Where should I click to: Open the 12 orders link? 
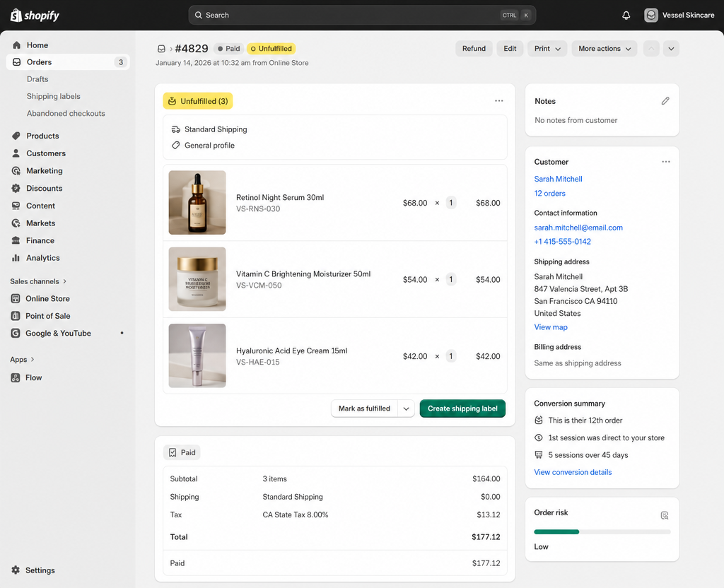549,194
